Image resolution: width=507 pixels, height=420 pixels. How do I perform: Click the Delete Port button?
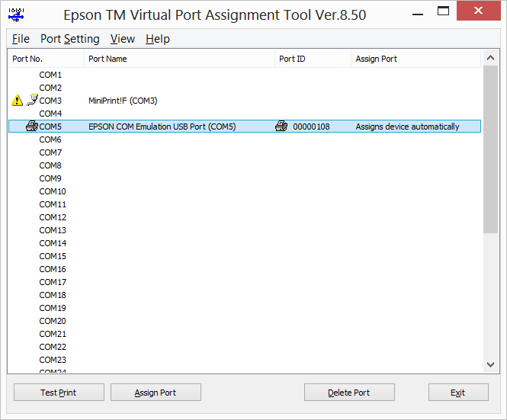349,393
